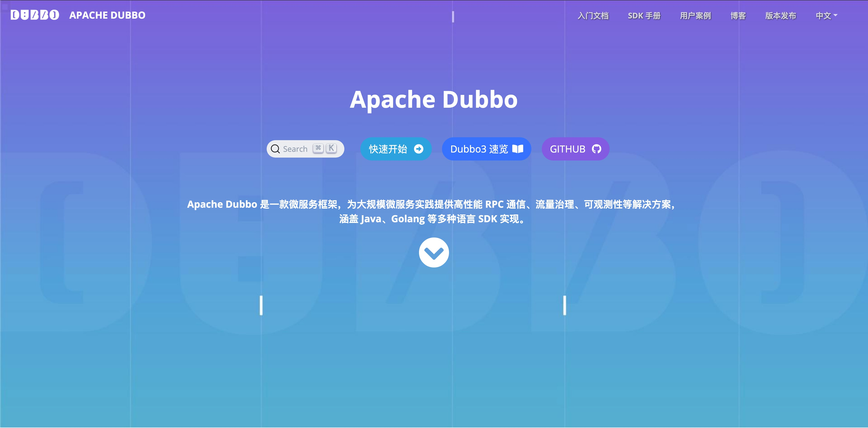Viewport: 868px width, 428px height.
Task: Click the Search input field
Action: (x=295, y=149)
